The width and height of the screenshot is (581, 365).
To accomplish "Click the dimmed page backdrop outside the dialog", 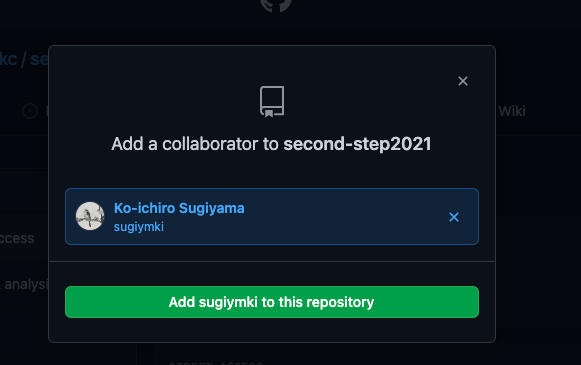I will (537, 222).
